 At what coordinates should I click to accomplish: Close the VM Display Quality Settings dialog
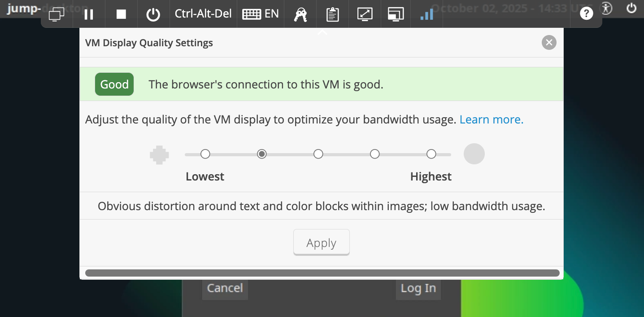pos(549,43)
